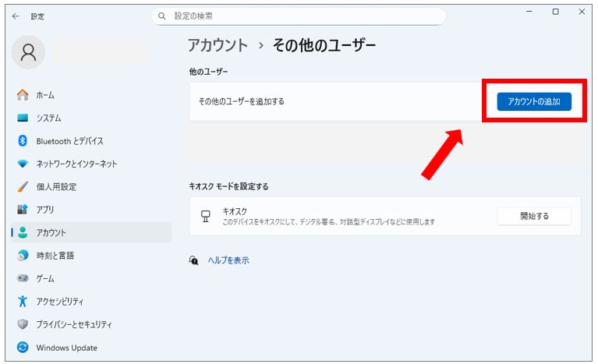Click the Bluetooth icon in sidebar
The width and height of the screenshot is (598, 364).
(23, 140)
